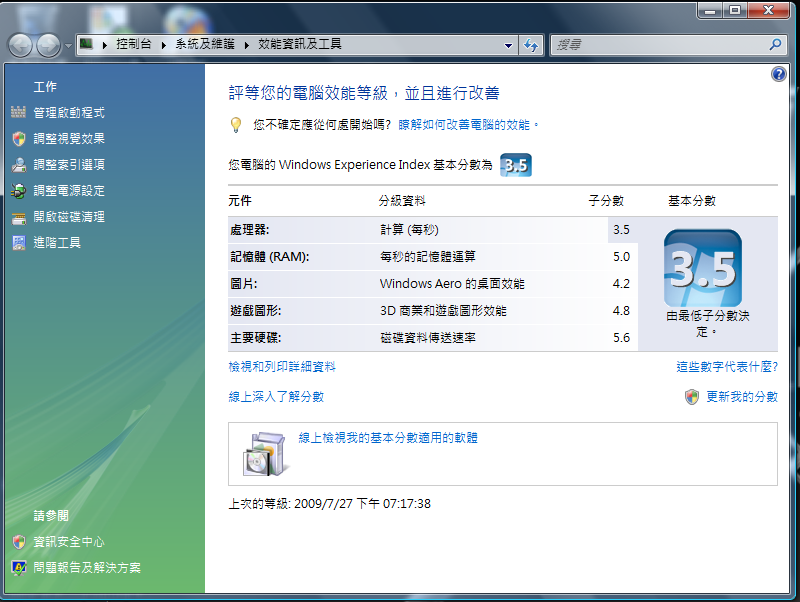Select the 圖片 row label

[x=243, y=284]
